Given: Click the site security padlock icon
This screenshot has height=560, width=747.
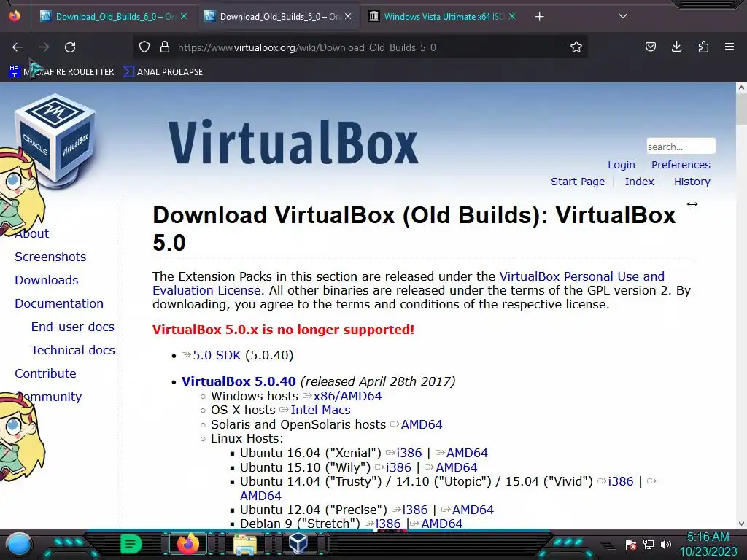Looking at the screenshot, I should [165, 47].
